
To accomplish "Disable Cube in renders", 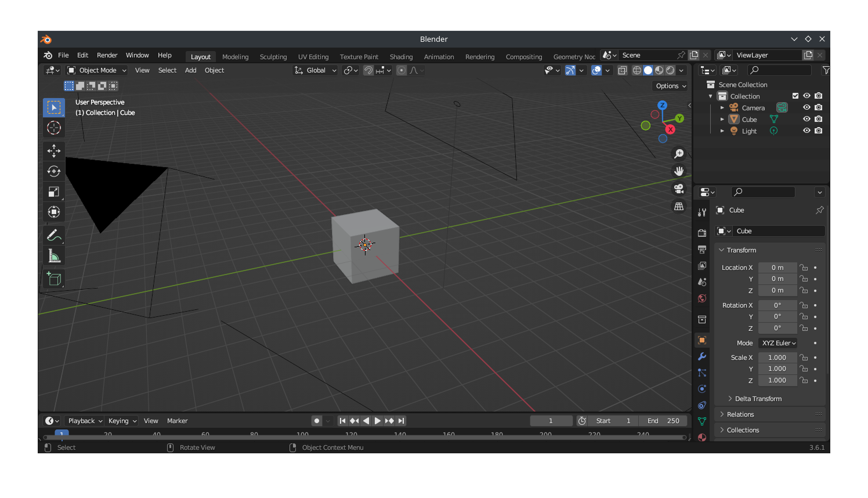I will [818, 119].
